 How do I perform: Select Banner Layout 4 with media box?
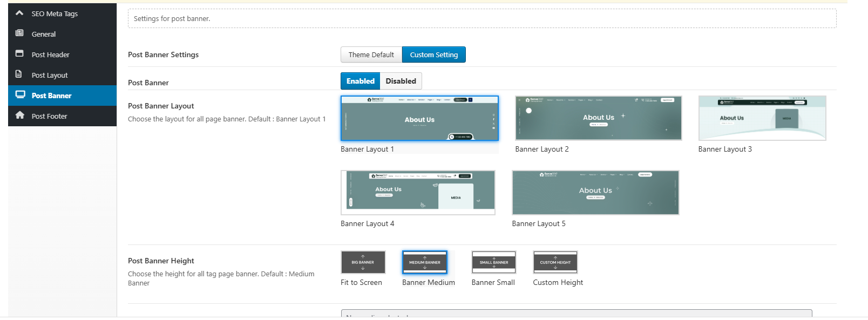417,193
